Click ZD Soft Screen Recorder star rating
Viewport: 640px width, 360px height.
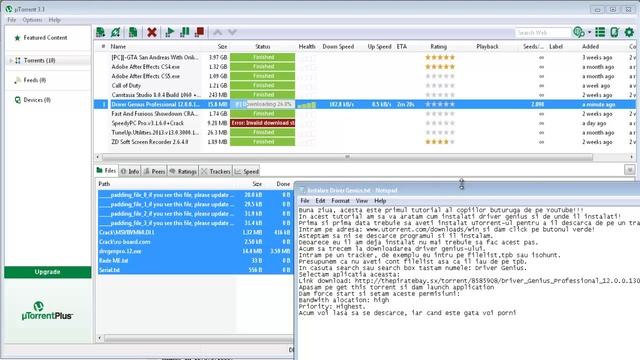(x=440, y=142)
